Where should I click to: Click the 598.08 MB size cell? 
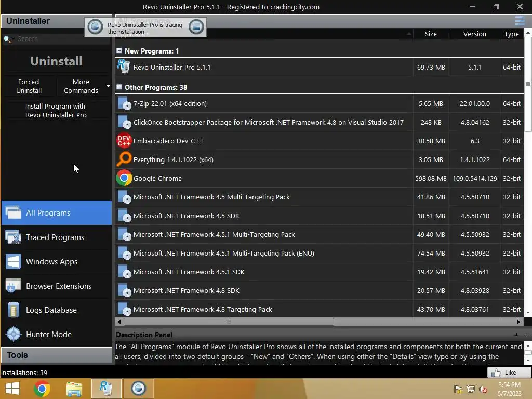[x=431, y=179]
